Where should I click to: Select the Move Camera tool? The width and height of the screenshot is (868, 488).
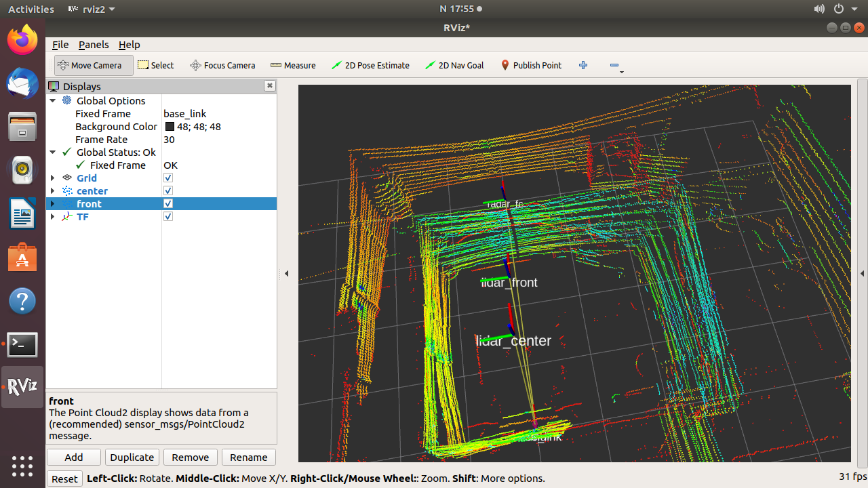coord(93,65)
